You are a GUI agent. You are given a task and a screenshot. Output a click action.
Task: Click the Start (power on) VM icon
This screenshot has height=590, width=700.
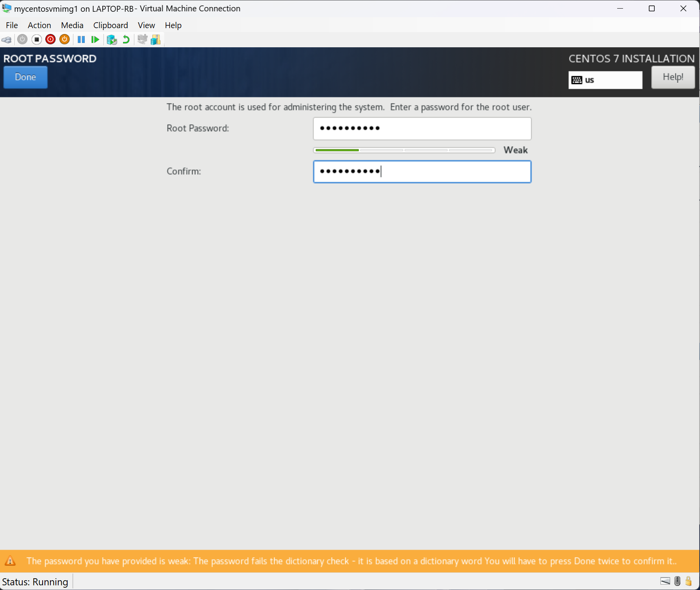(22, 39)
